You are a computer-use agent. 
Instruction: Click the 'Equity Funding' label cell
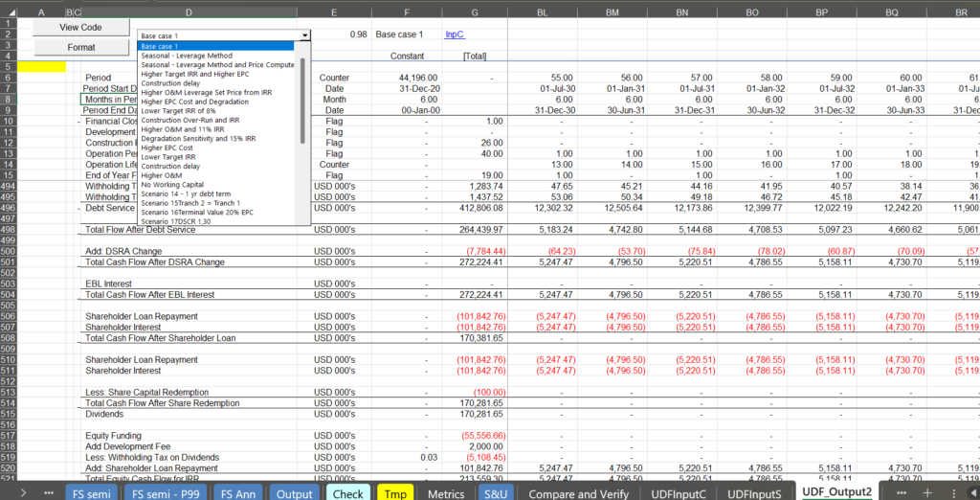coord(189,435)
